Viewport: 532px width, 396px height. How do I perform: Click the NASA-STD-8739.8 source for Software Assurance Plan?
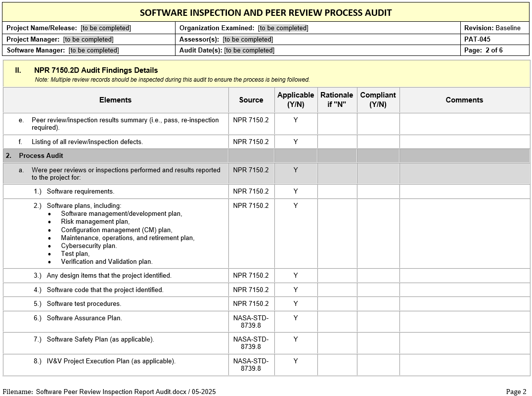click(x=251, y=322)
